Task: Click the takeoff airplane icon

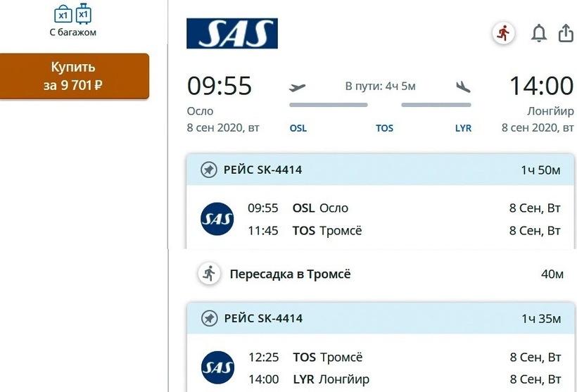Action: pyautogui.click(x=298, y=87)
